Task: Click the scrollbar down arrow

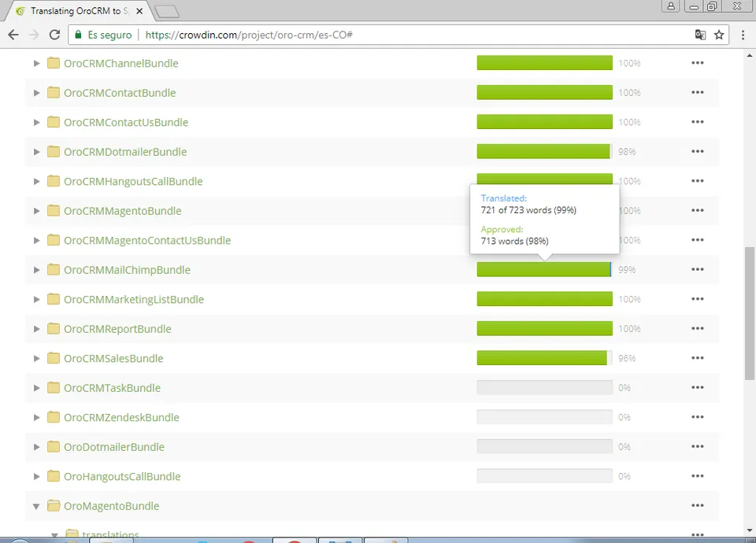Action: click(749, 530)
